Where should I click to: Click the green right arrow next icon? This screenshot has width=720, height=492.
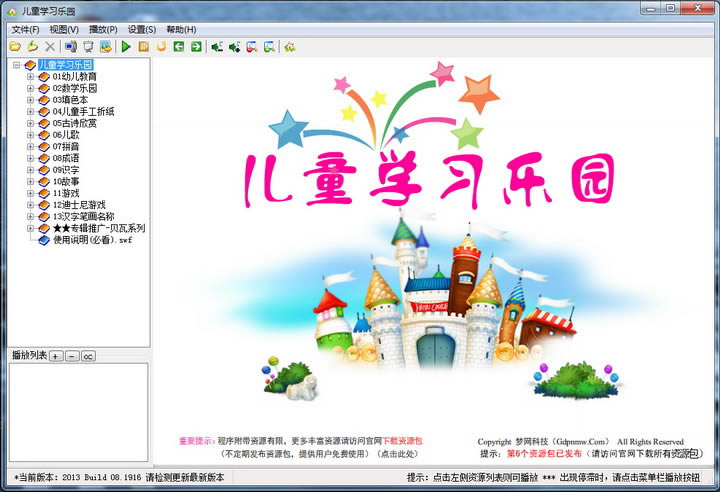[196, 46]
